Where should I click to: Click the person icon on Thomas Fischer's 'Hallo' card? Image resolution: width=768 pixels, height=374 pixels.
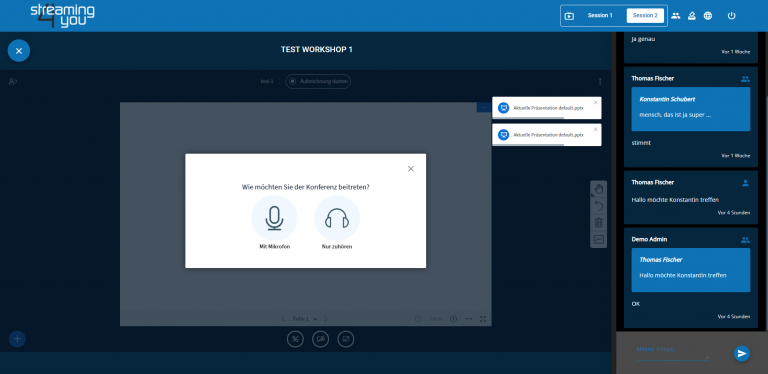coord(745,183)
